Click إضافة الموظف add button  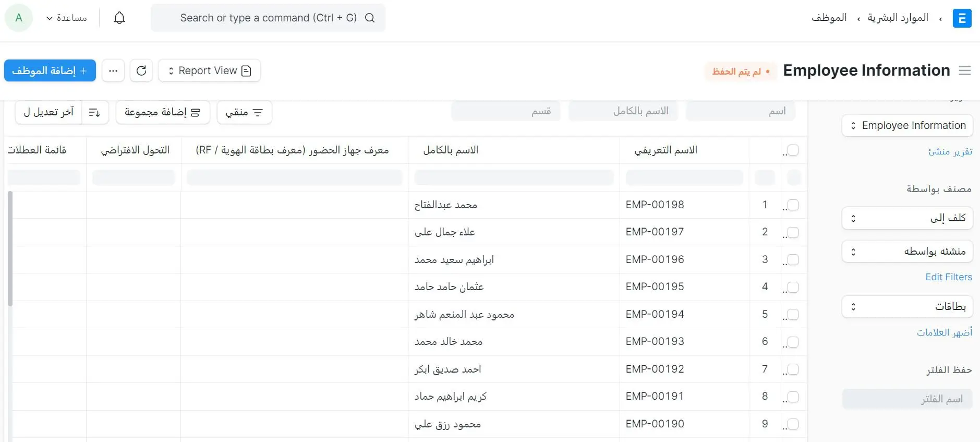[x=50, y=70]
